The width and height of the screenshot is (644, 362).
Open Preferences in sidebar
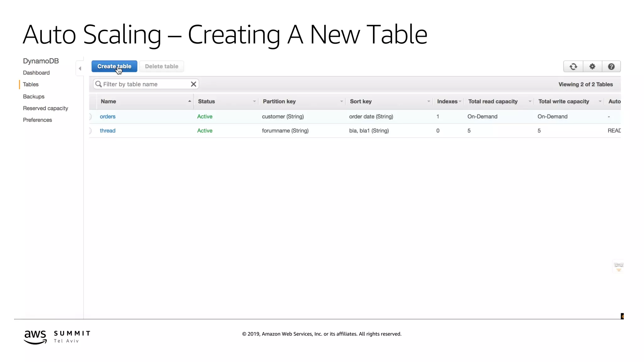click(x=37, y=120)
